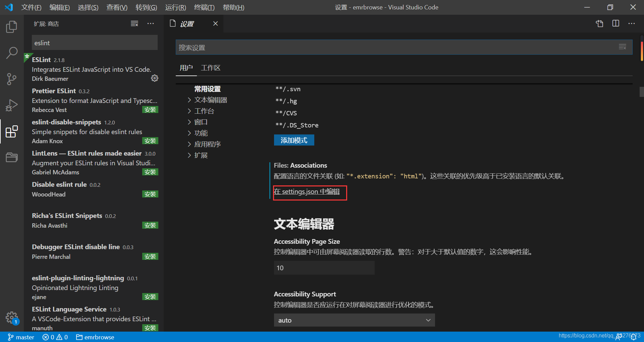Click 在 settings.json 中编辑 link

pyautogui.click(x=307, y=191)
